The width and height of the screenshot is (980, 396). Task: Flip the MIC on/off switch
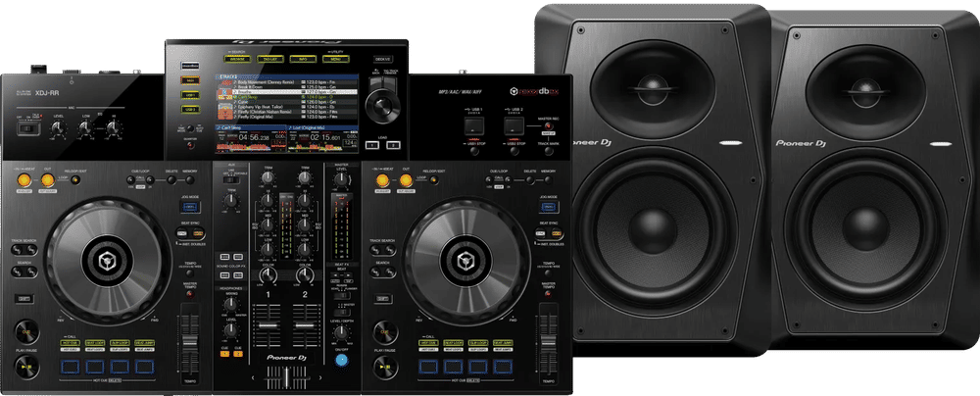tap(26, 129)
